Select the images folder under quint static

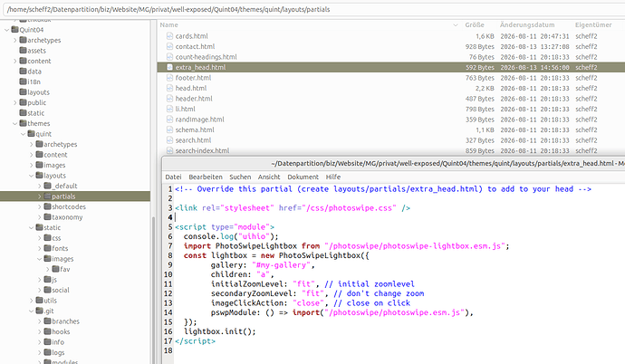click(62, 259)
